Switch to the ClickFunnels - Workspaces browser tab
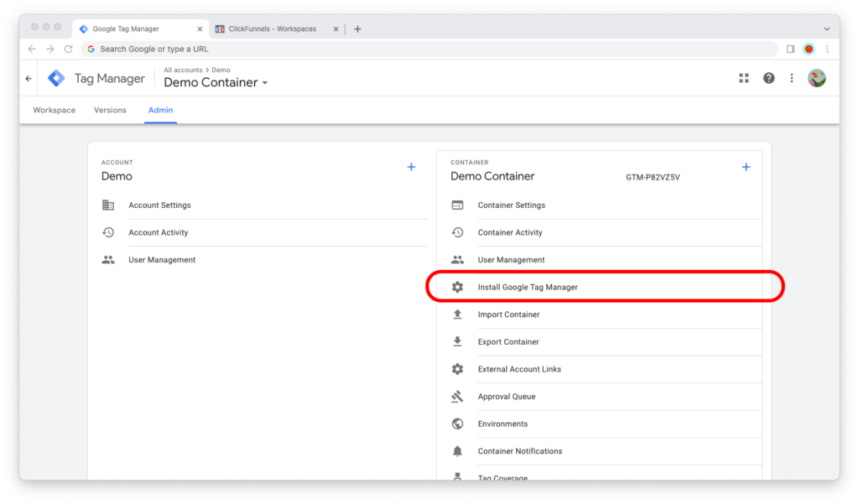The image size is (859, 504). click(277, 29)
